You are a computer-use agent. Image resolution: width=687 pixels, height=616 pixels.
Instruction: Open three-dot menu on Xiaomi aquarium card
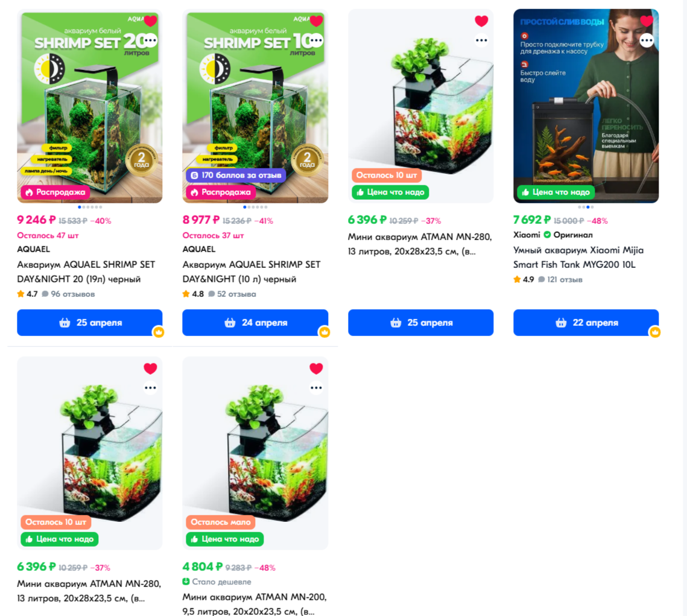click(x=647, y=40)
